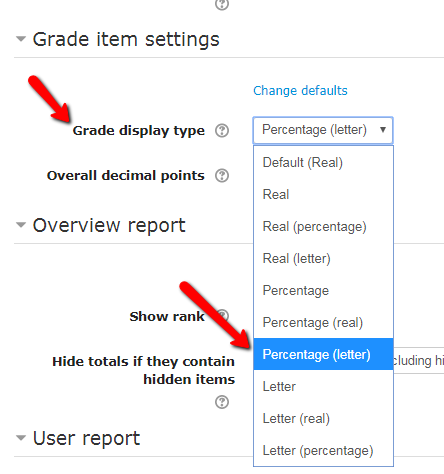Choose the Real option
Screen dimensions: 444x474
[x=323, y=194]
